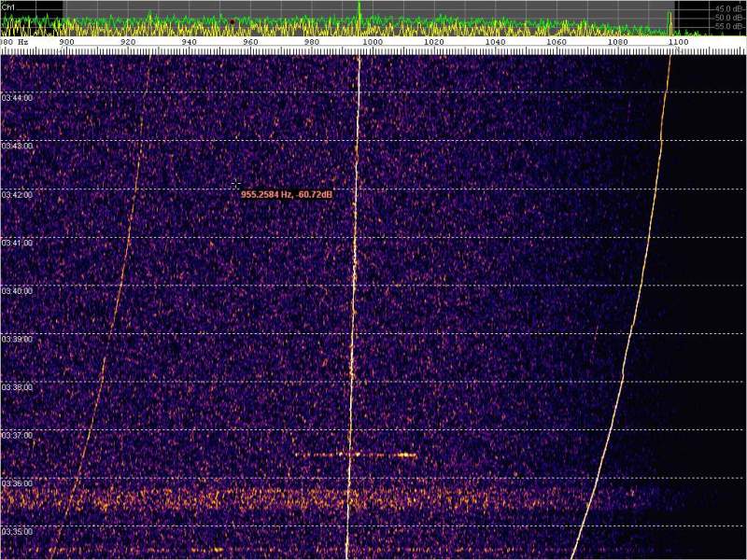
Task: Select the 1100 Hz frequency label
Action: point(679,43)
